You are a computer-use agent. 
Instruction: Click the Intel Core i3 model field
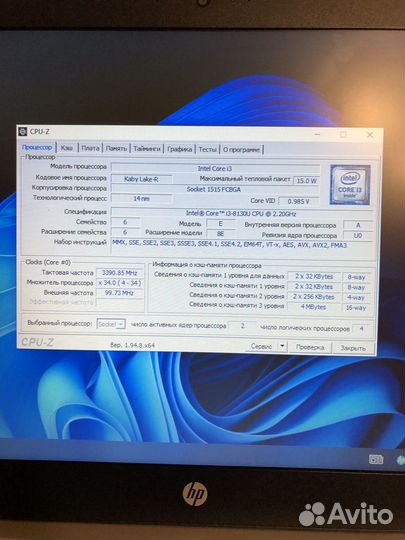[x=216, y=168]
